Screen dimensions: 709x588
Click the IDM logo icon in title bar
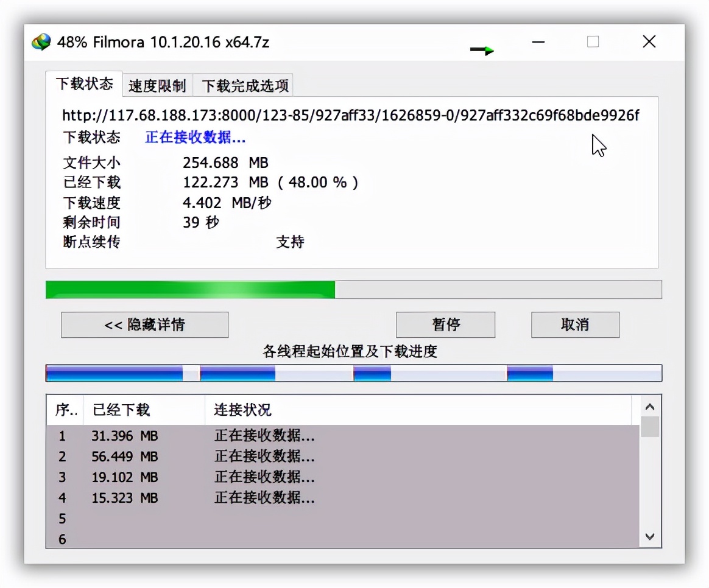tap(40, 42)
